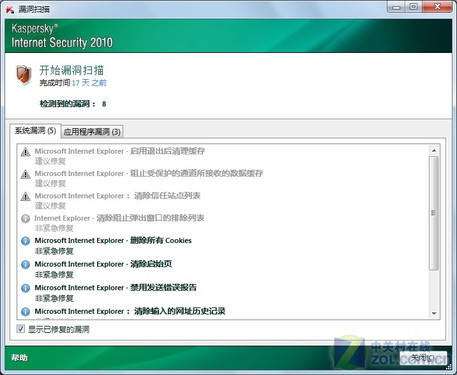Open the 应用程序漏洞 (3) tab
This screenshot has width=457, height=375.
click(x=92, y=132)
